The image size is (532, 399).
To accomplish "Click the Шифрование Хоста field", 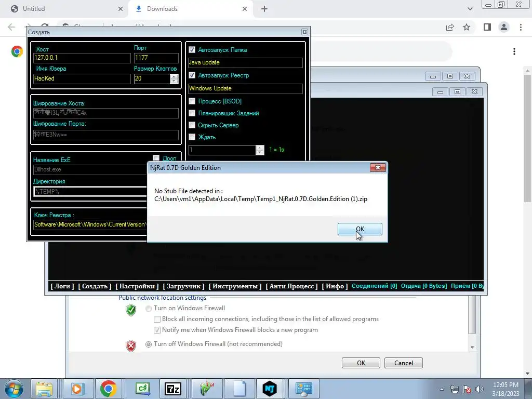I will click(106, 113).
